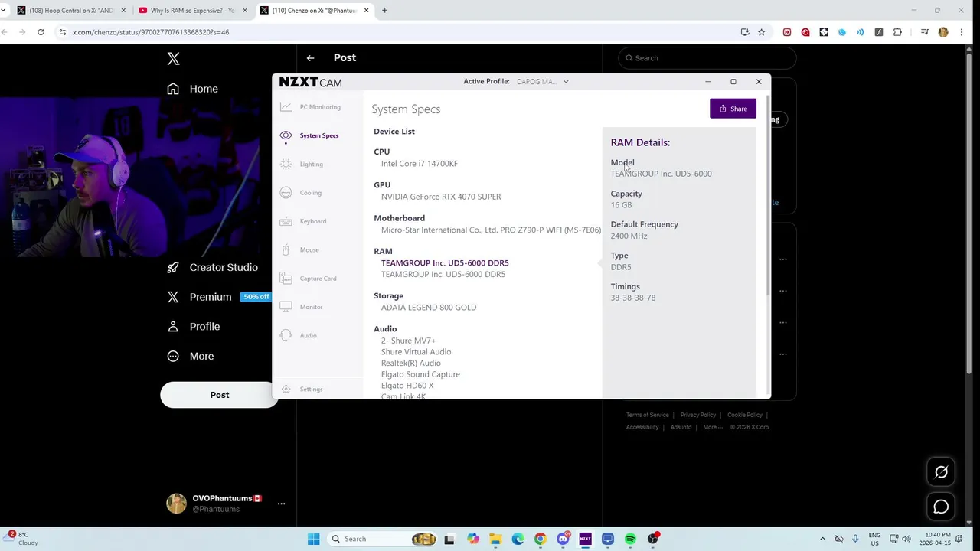Open the Audio section in sidebar

(299, 335)
